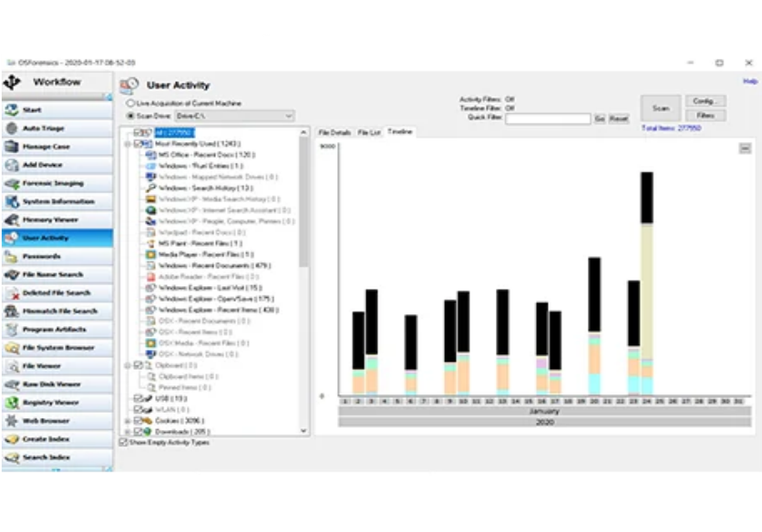
Task: Open Search Index module
Action: pos(57,457)
